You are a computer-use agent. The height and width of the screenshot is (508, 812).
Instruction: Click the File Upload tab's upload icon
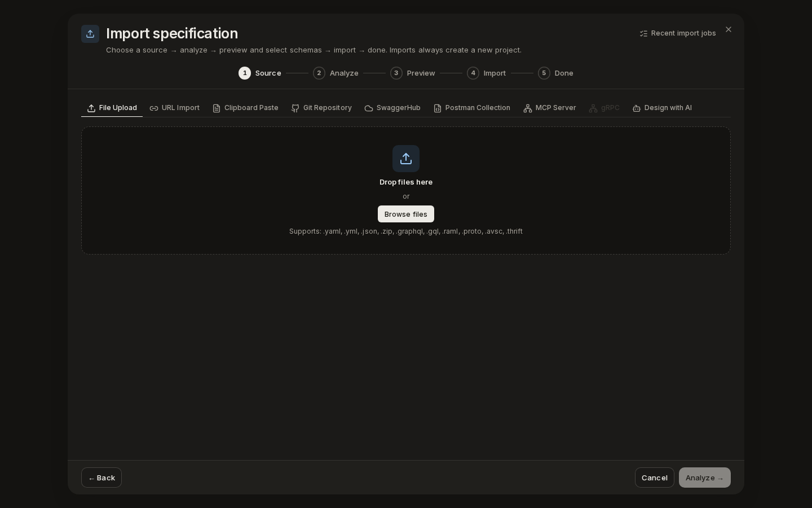click(x=91, y=108)
